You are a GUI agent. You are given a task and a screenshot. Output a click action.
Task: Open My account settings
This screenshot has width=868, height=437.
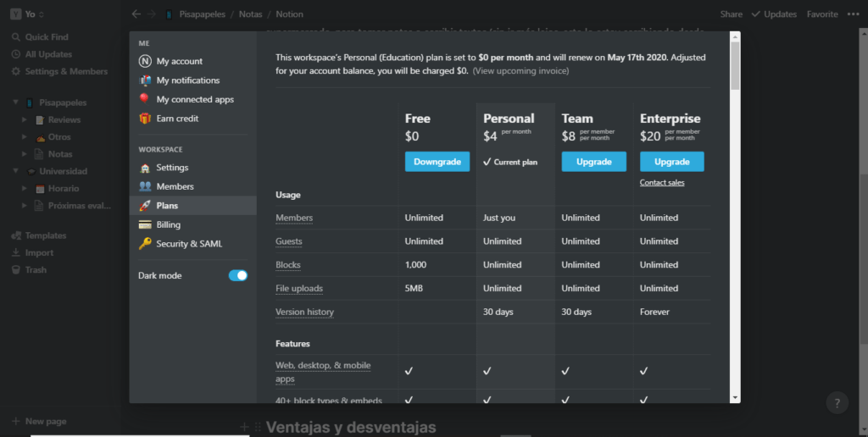tap(179, 61)
